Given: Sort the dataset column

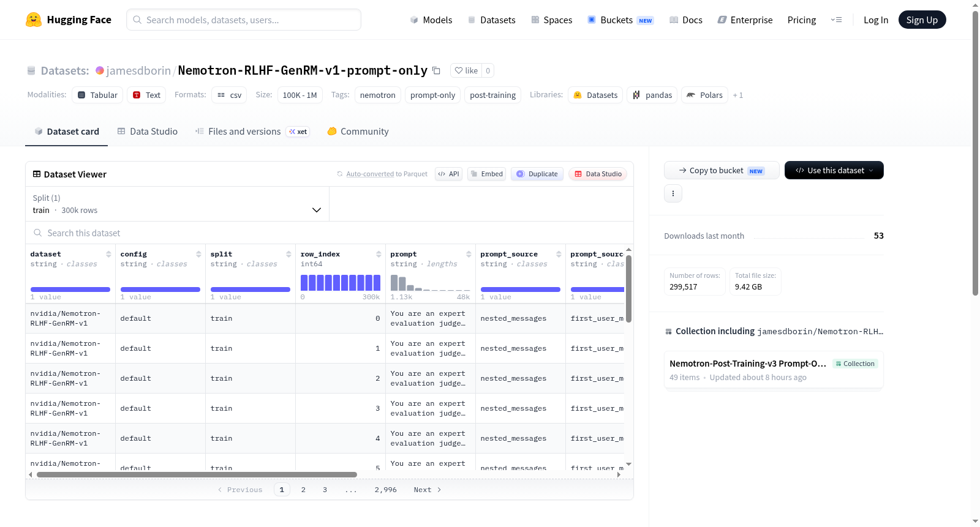Looking at the screenshot, I should [x=108, y=254].
